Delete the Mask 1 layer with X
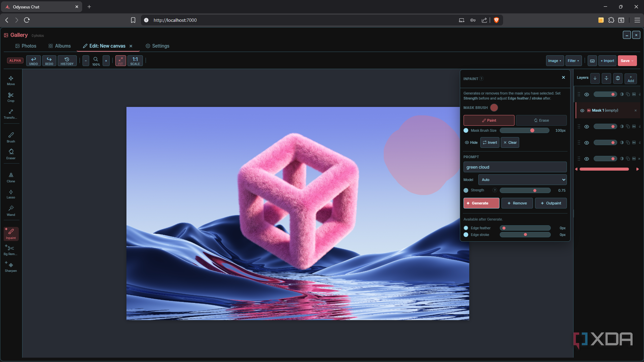Screen dimensions: 644x362 tap(635, 111)
